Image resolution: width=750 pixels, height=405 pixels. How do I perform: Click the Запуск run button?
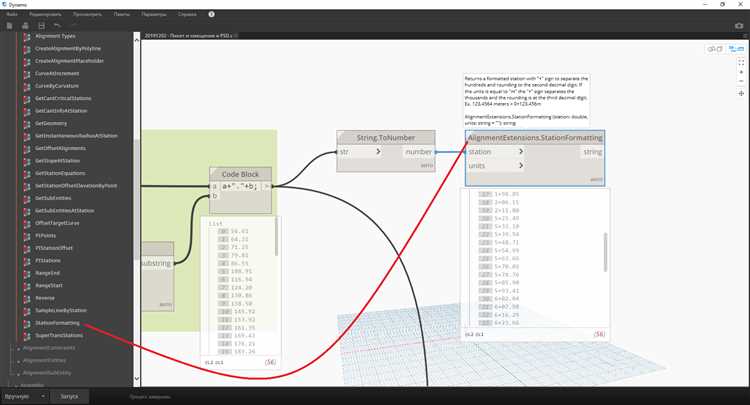[x=70, y=395]
